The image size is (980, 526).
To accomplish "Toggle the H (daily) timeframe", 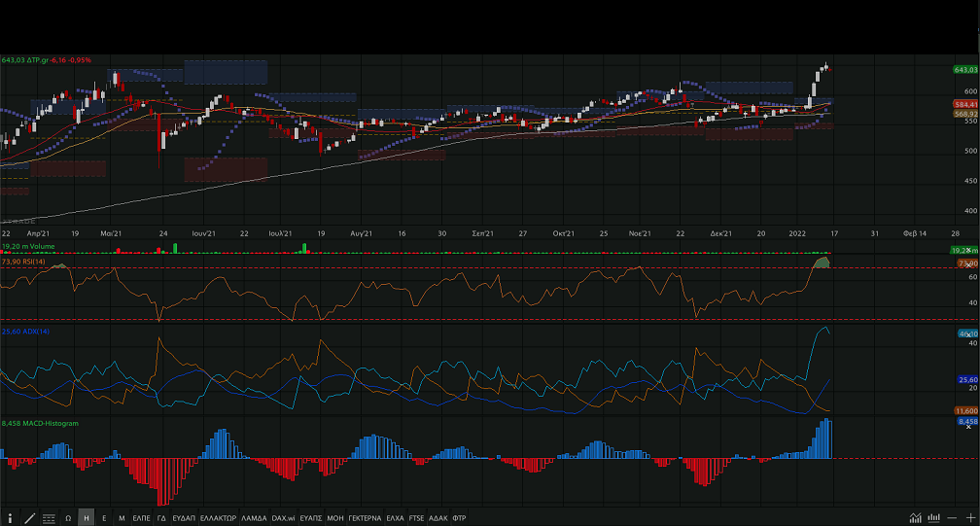I will point(87,518).
